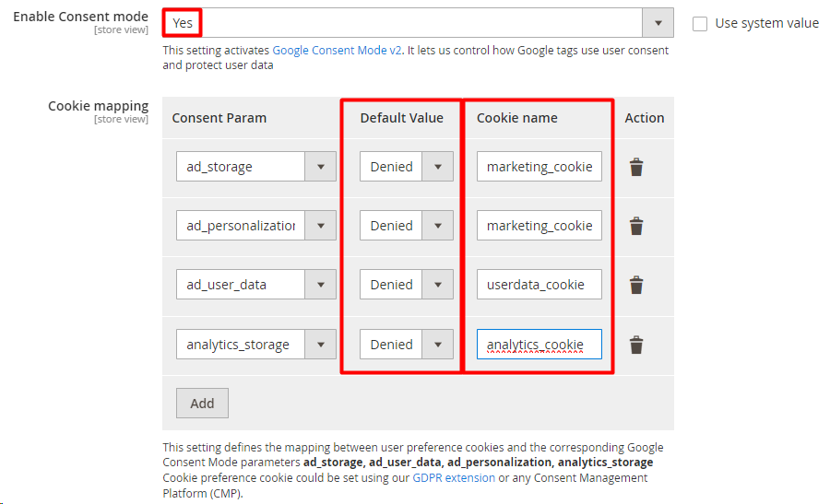Expand the ad_storage consent param dropdown
The width and height of the screenshot is (830, 504).
(255, 167)
